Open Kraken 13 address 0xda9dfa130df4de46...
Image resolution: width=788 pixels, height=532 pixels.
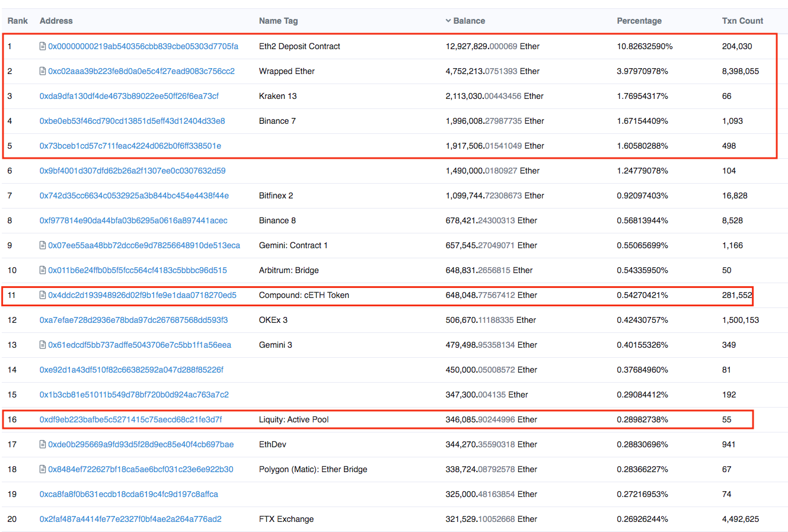click(129, 96)
